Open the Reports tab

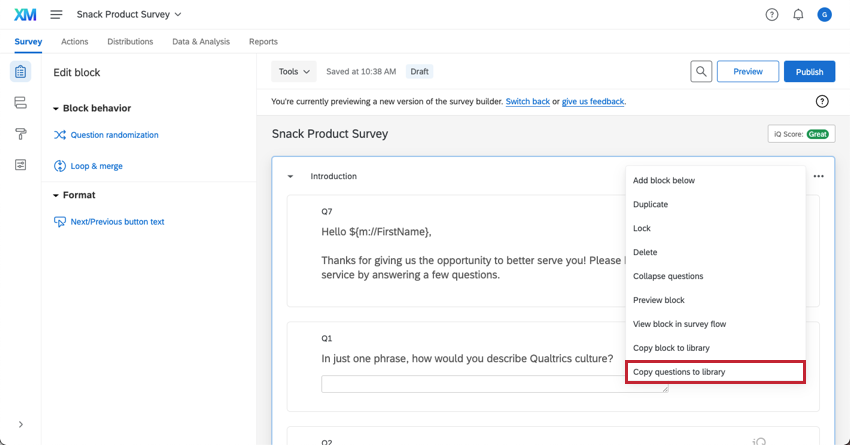click(x=263, y=42)
